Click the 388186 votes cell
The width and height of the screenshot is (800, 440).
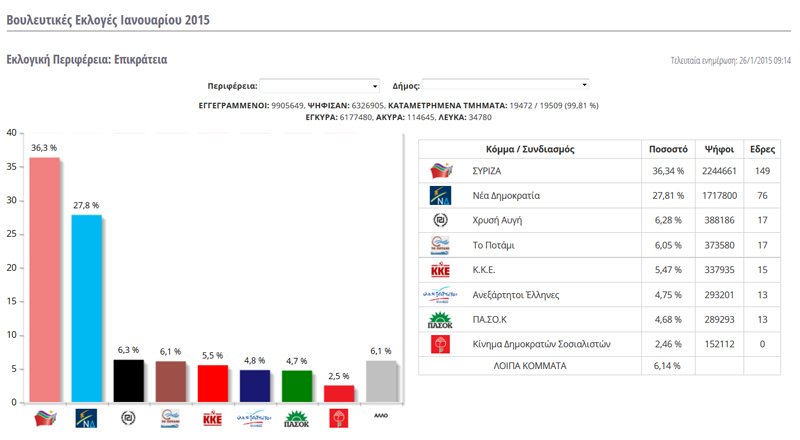click(719, 221)
